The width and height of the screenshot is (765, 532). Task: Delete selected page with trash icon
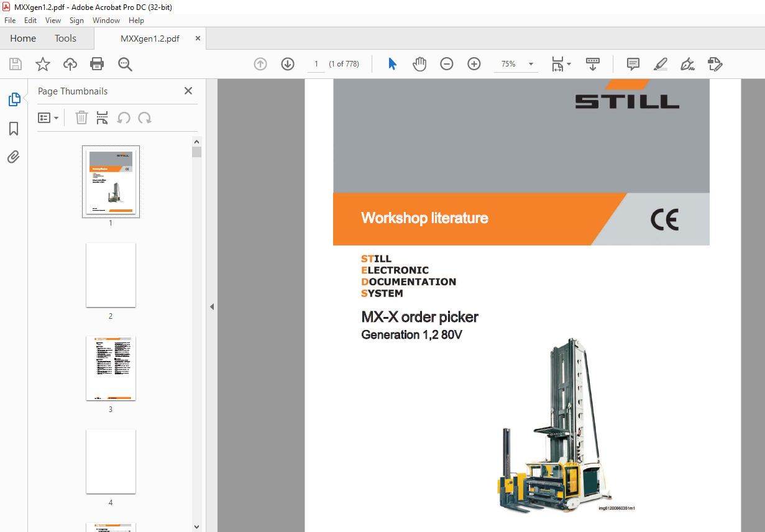tap(81, 117)
